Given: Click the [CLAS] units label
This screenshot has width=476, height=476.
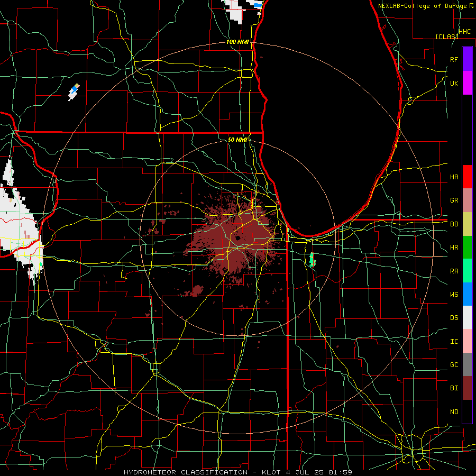Looking at the screenshot, I should pos(447,36).
